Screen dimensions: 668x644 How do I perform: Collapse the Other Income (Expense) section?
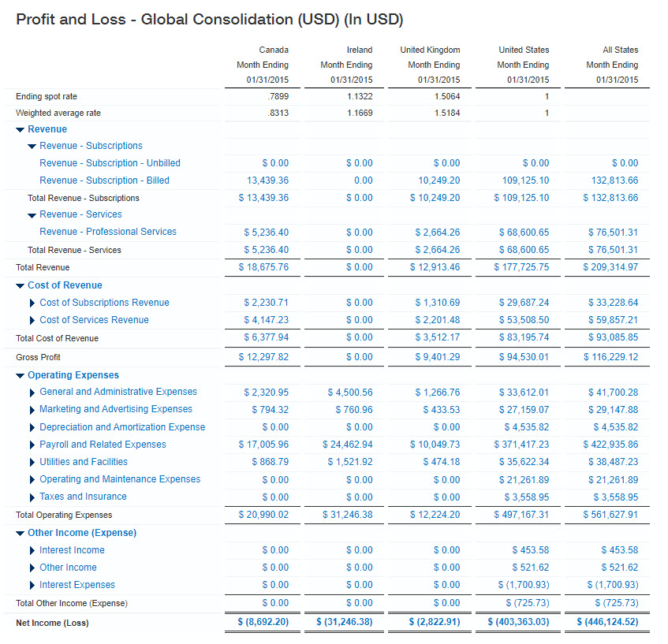pos(21,533)
